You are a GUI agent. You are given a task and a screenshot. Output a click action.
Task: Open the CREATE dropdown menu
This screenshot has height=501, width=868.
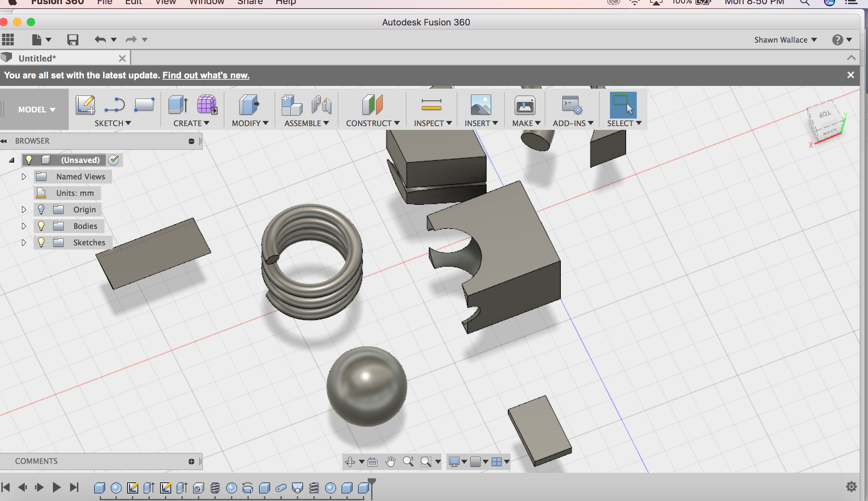pyautogui.click(x=191, y=123)
